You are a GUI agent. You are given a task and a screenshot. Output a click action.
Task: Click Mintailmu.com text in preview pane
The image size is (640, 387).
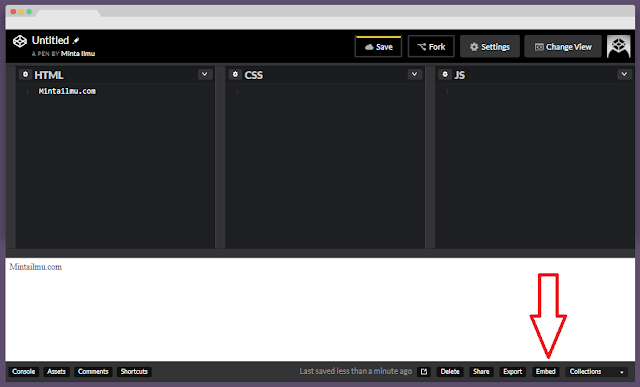(x=36, y=267)
